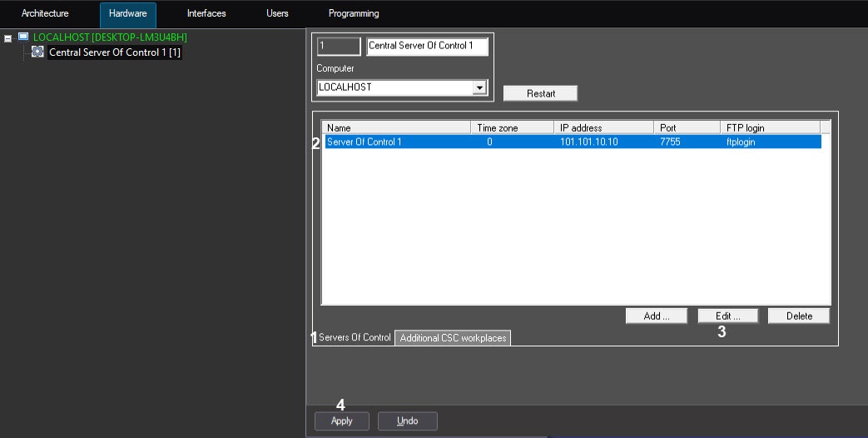Select the Servers Of Control tab

pos(355,337)
